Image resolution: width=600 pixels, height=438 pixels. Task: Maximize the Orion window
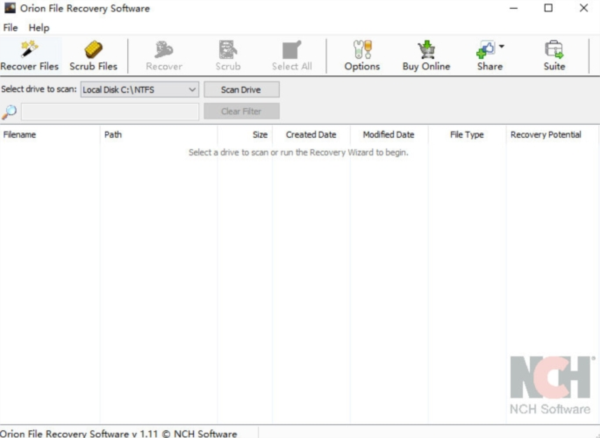[548, 8]
